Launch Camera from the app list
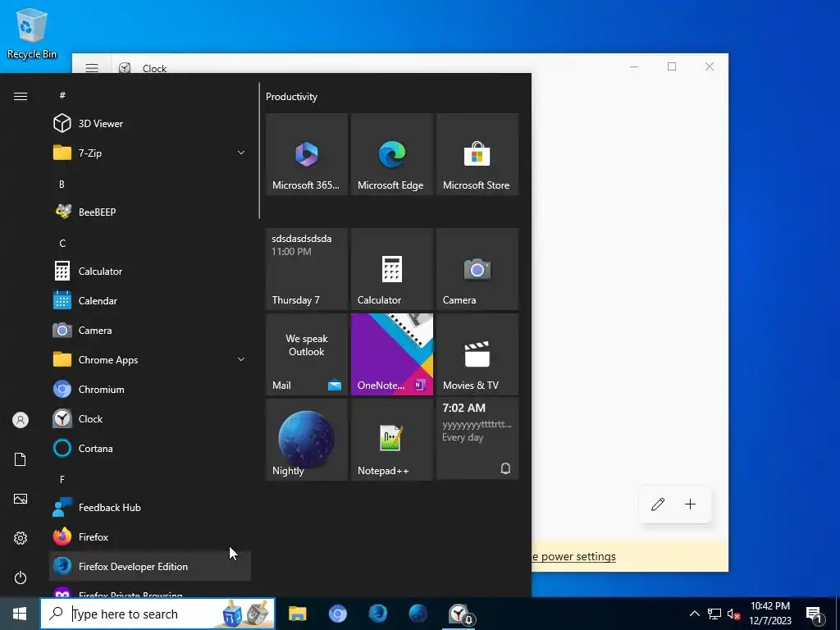This screenshot has height=630, width=840. [150, 330]
